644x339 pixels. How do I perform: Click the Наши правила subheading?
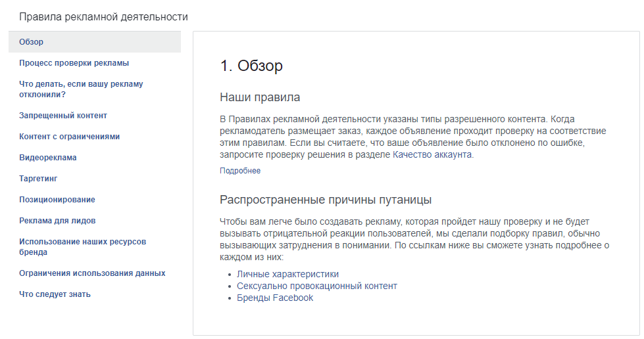(x=260, y=97)
